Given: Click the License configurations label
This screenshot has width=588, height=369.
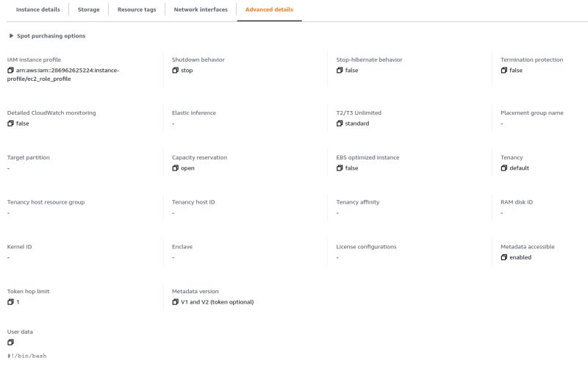Looking at the screenshot, I should coord(366,247).
